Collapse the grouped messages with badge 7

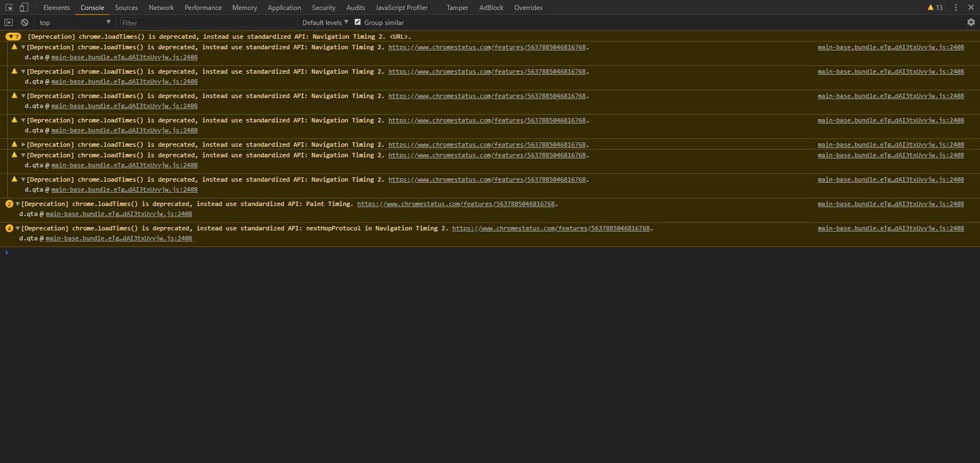pyautogui.click(x=13, y=37)
